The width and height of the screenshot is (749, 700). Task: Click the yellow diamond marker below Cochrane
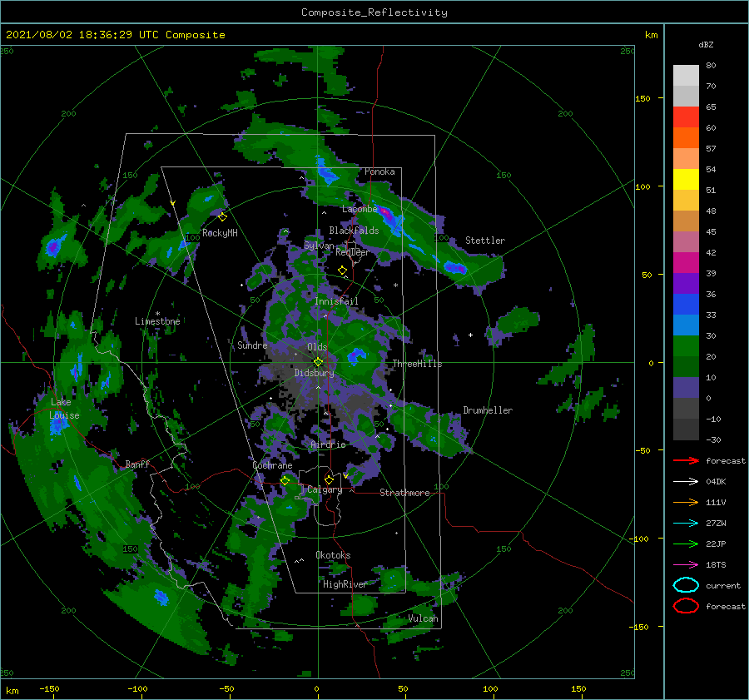(285, 481)
